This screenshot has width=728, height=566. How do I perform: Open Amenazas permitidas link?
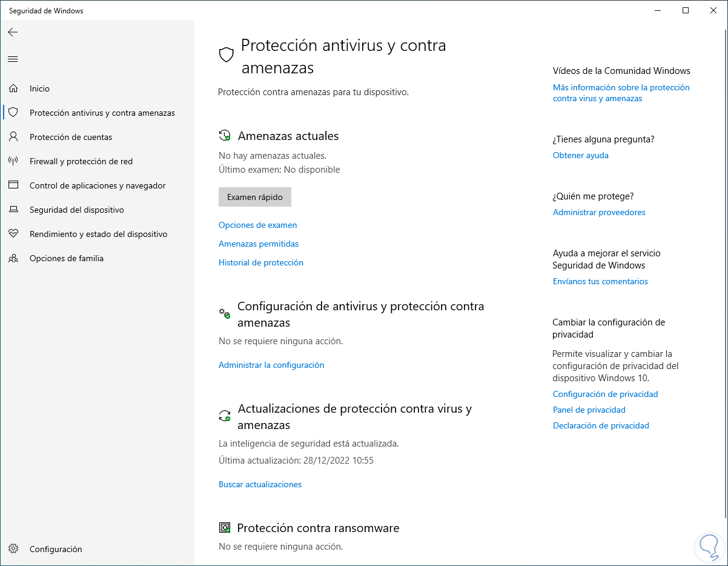pos(259,244)
